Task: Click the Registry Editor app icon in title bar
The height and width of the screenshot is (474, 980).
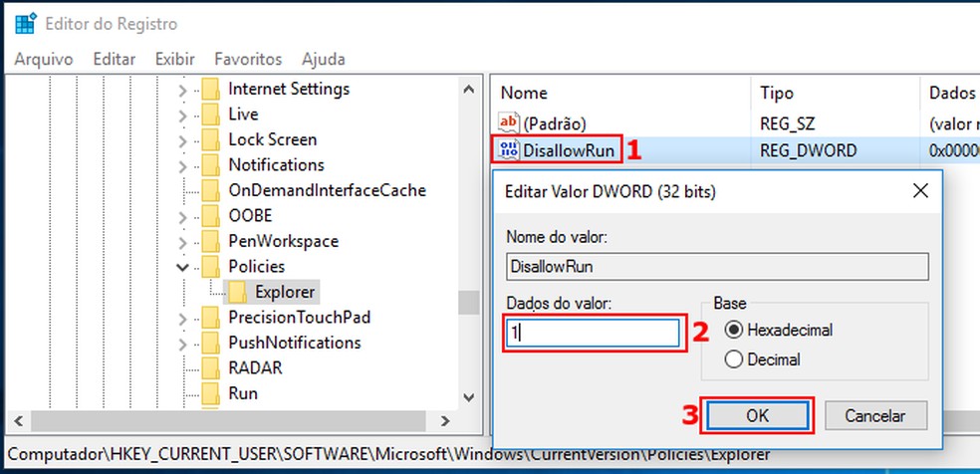Action: pos(24,23)
